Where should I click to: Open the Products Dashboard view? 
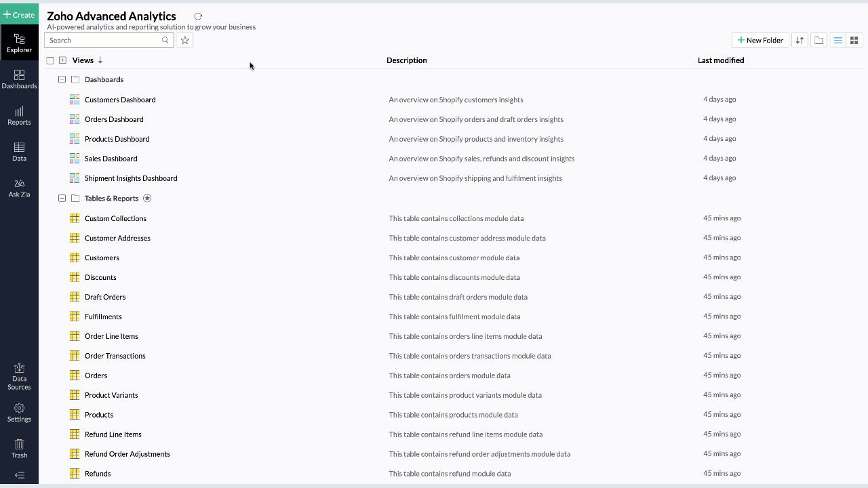point(117,139)
